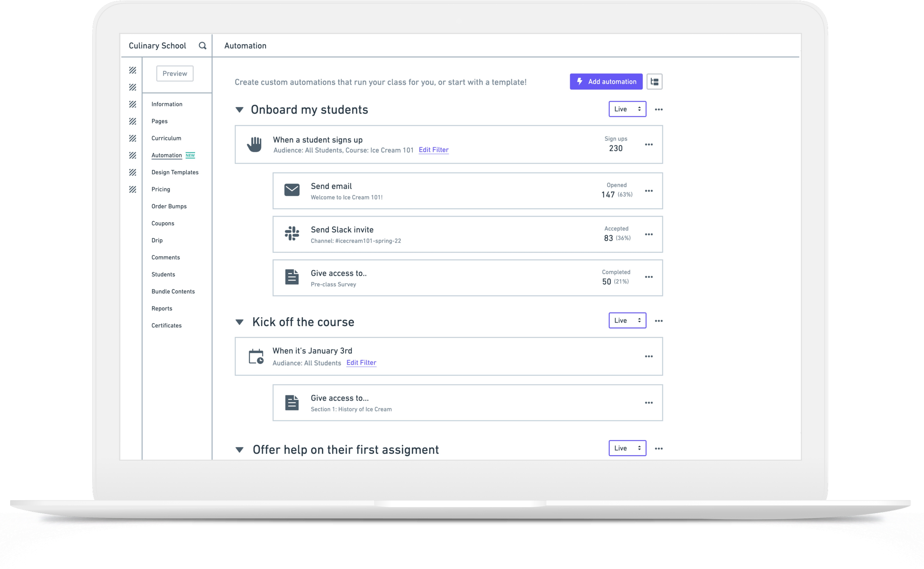Open Curriculum in the sidebar
The height and width of the screenshot is (569, 924).
[166, 138]
